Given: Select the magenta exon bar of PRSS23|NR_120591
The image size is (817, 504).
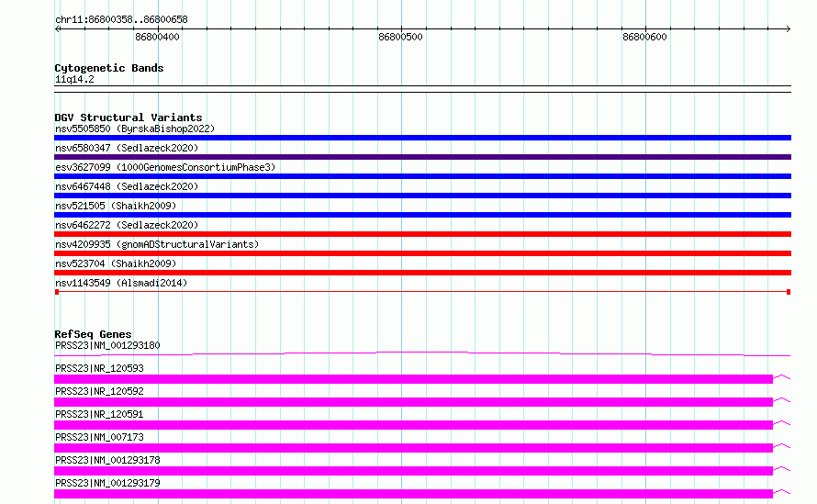Looking at the screenshot, I should click(413, 425).
